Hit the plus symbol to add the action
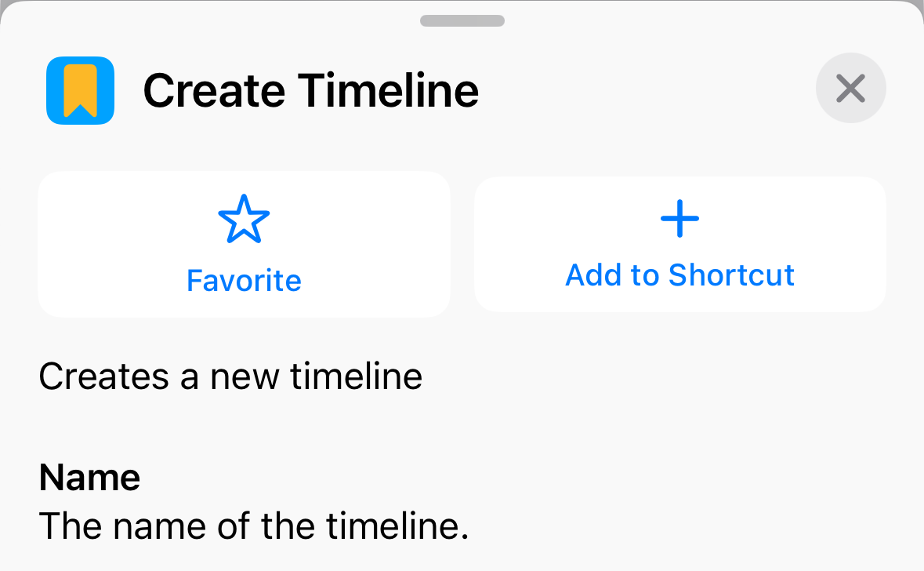Screen dimensions: 924x571 pyautogui.click(x=679, y=219)
